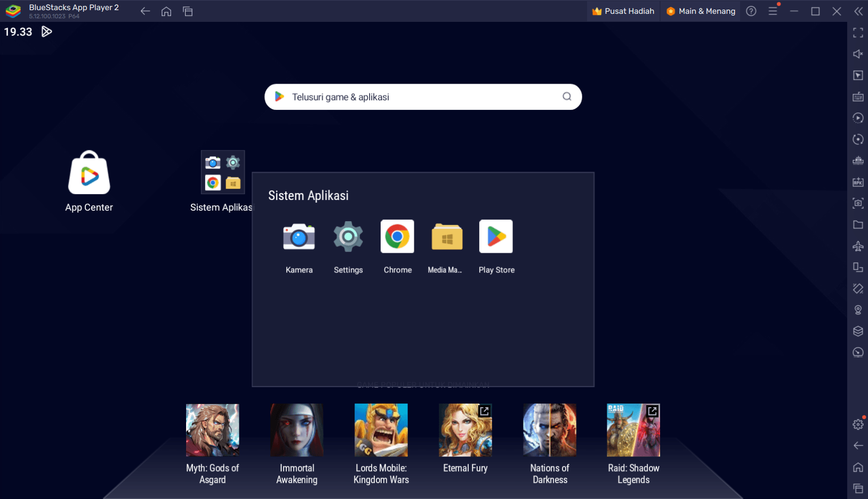Click the circular sync arrows icon
Screen dimensions: 868x499
coord(858,140)
